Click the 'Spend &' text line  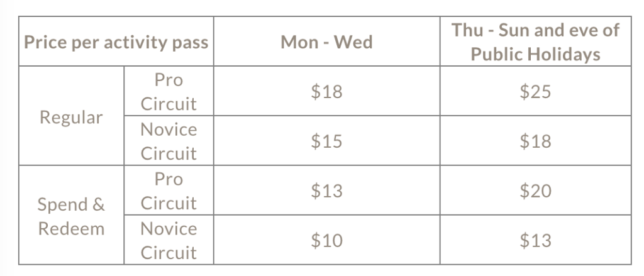[x=71, y=204]
